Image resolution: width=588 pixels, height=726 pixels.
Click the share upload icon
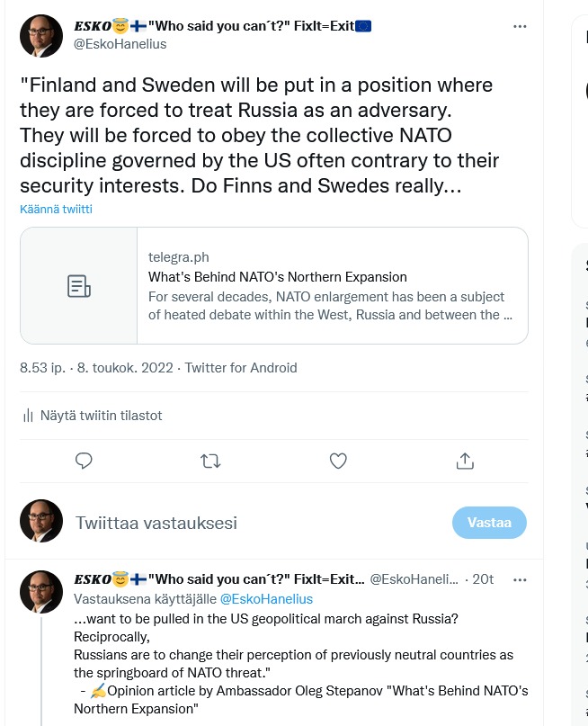pyautogui.click(x=465, y=461)
